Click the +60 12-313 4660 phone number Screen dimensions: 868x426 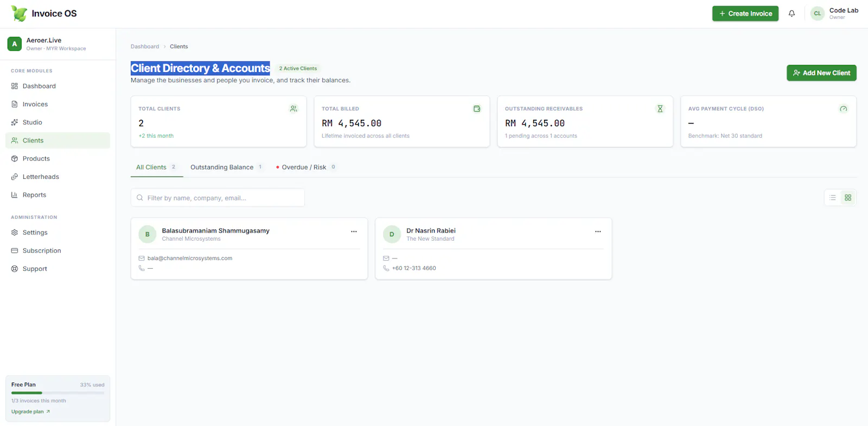tap(414, 268)
